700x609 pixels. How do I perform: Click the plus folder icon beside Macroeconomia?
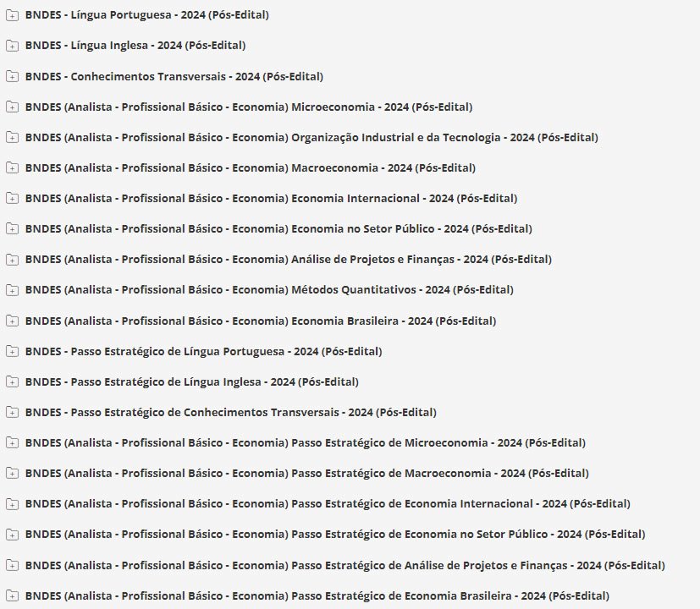coord(12,167)
